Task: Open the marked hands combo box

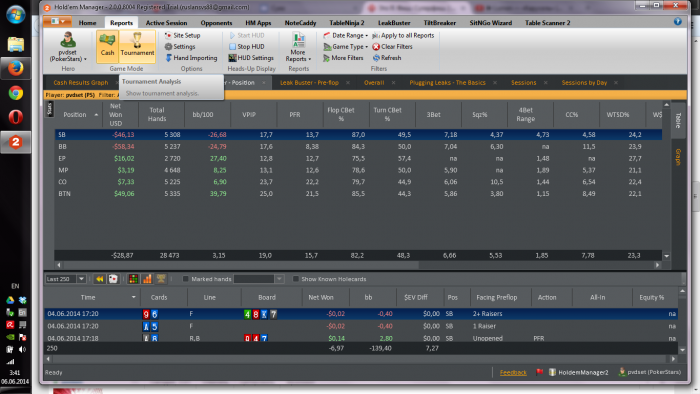Action: pyautogui.click(x=259, y=279)
